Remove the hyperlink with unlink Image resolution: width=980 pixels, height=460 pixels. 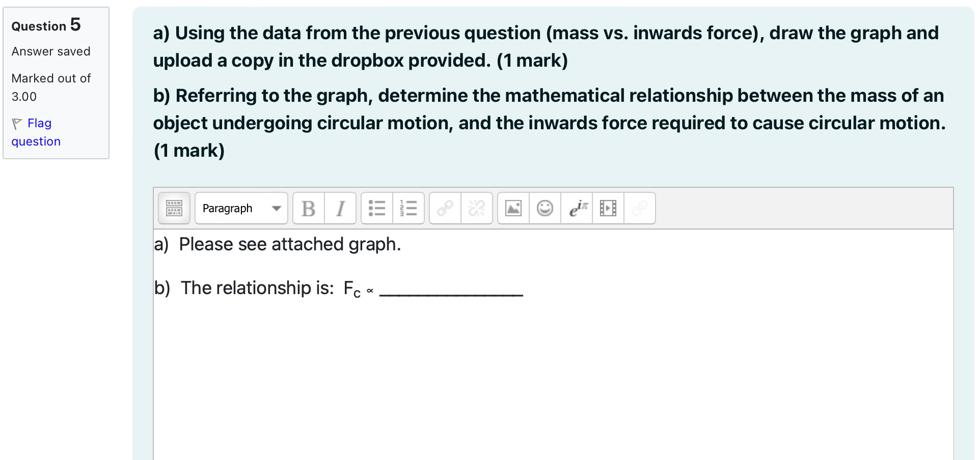click(x=476, y=208)
